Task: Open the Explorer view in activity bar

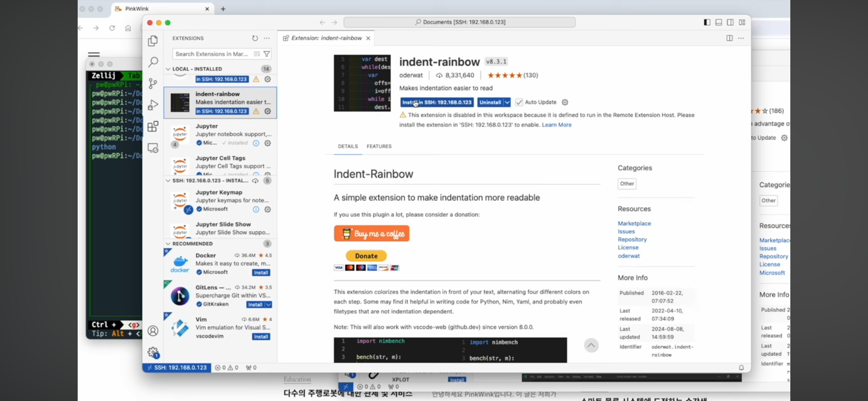Action: pyautogui.click(x=153, y=41)
